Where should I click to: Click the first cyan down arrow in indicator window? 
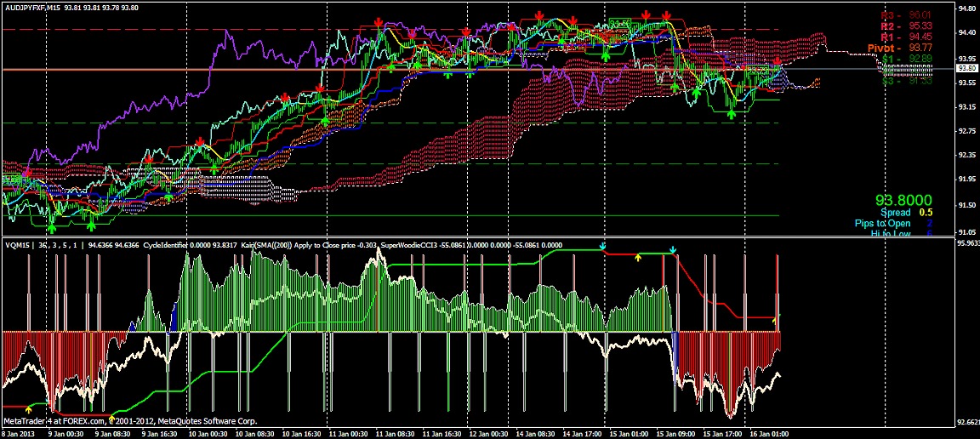pyautogui.click(x=602, y=247)
